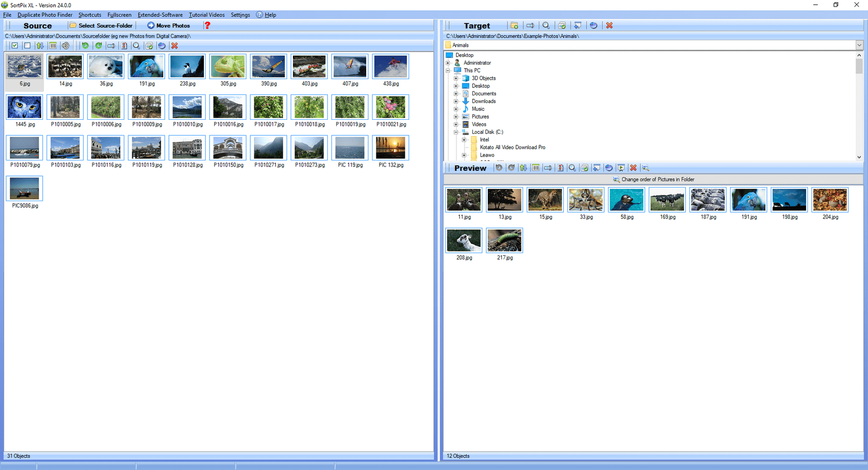Open the Duplicate Photo Finder menu
This screenshot has height=470, width=868.
[x=45, y=15]
